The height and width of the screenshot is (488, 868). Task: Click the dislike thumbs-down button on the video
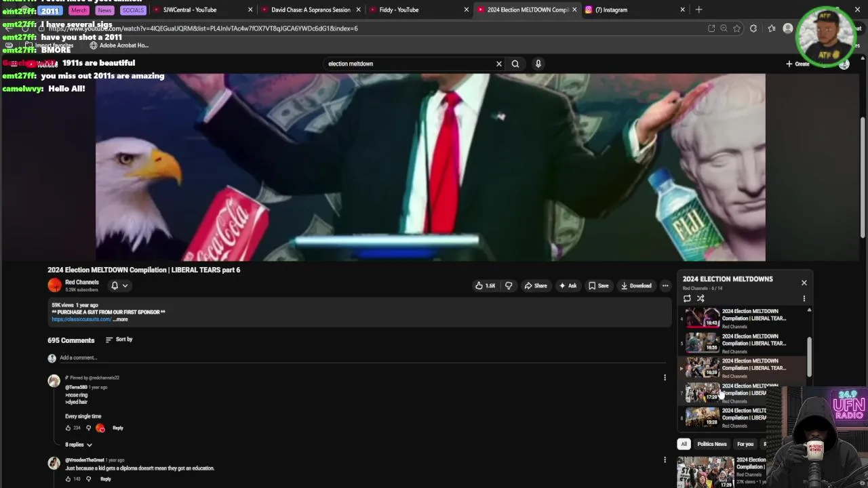point(509,285)
